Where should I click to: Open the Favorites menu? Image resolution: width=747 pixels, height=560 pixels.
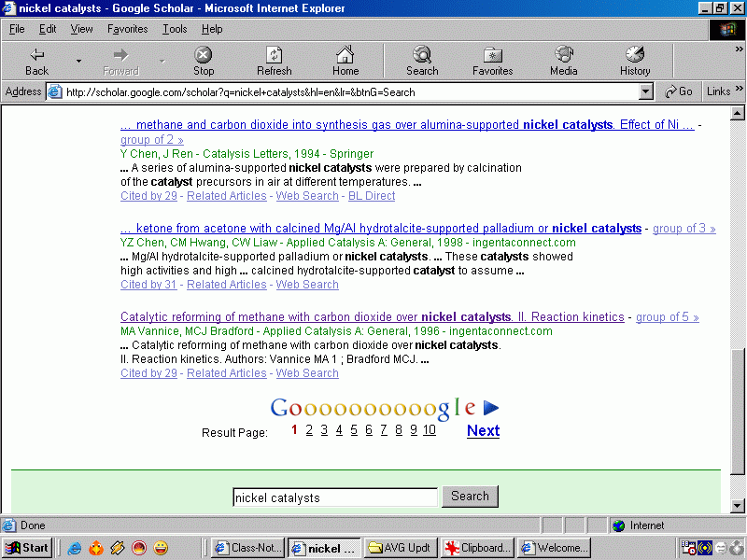(x=128, y=29)
